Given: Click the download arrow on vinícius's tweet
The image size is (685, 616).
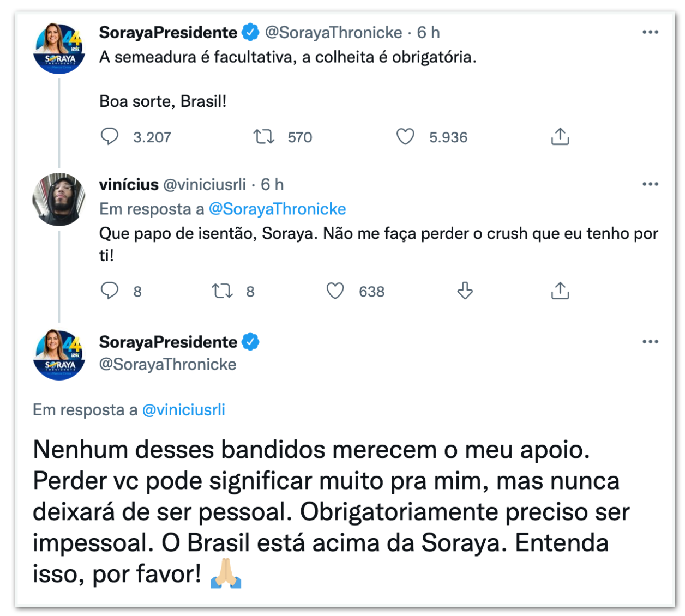Looking at the screenshot, I should [465, 291].
